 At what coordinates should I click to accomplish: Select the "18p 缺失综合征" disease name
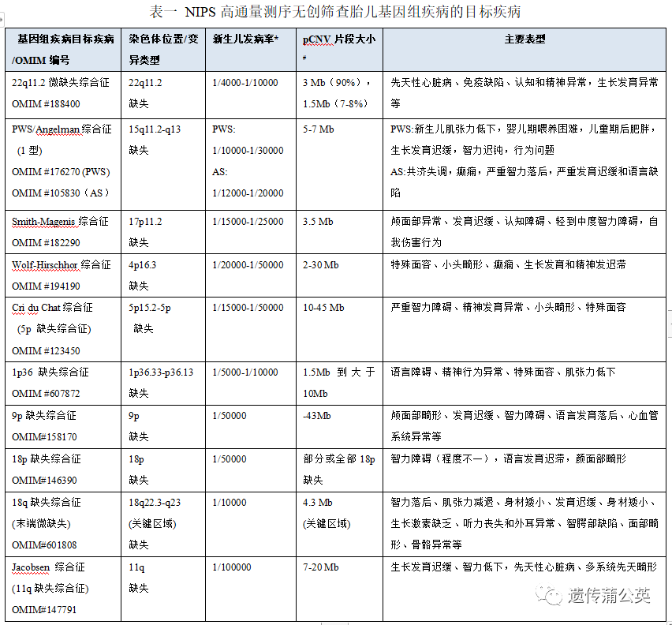click(47, 459)
